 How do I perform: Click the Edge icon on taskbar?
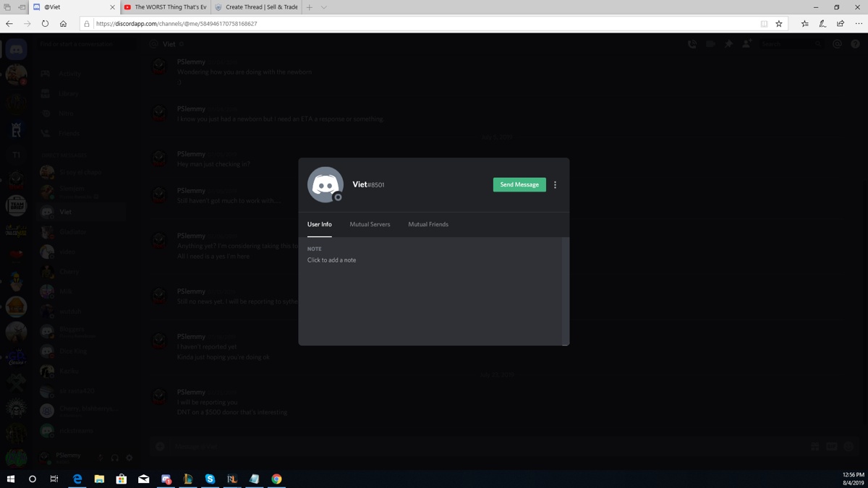click(77, 479)
